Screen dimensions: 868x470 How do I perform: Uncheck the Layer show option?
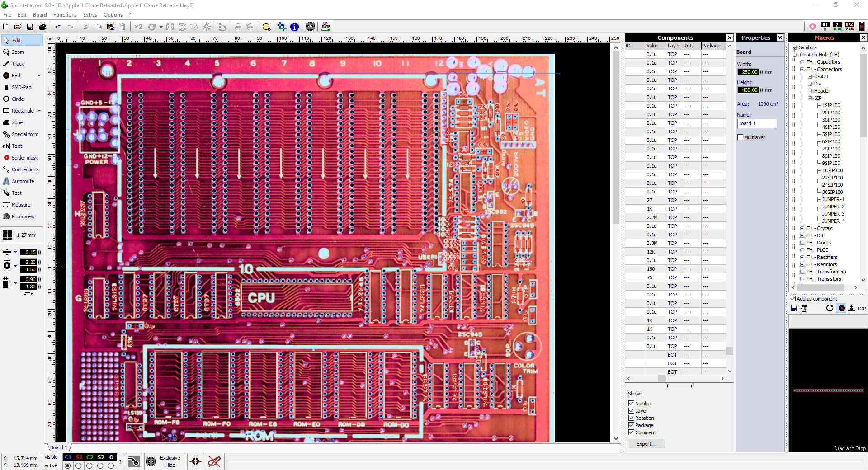[x=631, y=411]
